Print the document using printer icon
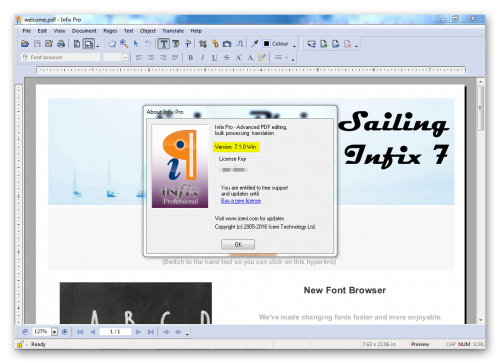The width and height of the screenshot is (500, 364). click(x=61, y=44)
